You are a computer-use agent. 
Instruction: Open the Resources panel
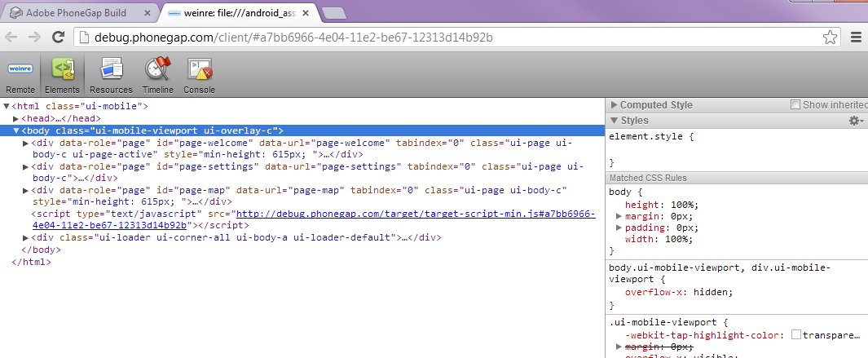(x=111, y=77)
